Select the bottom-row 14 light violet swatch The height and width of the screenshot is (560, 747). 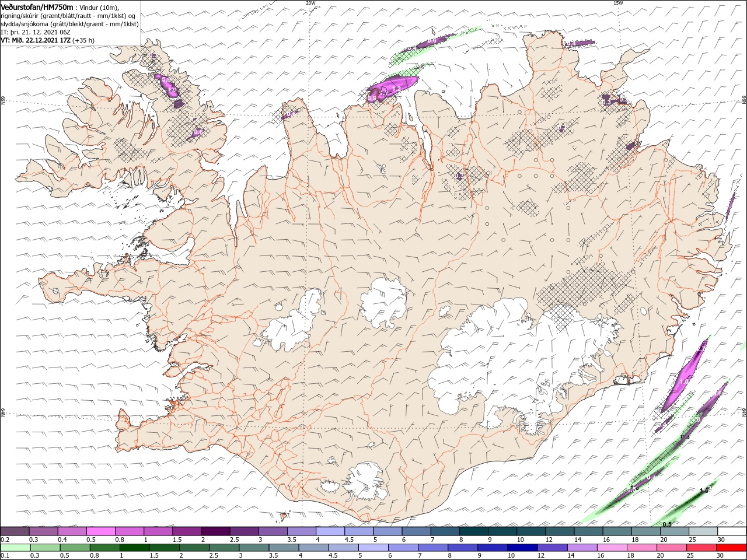(582, 548)
